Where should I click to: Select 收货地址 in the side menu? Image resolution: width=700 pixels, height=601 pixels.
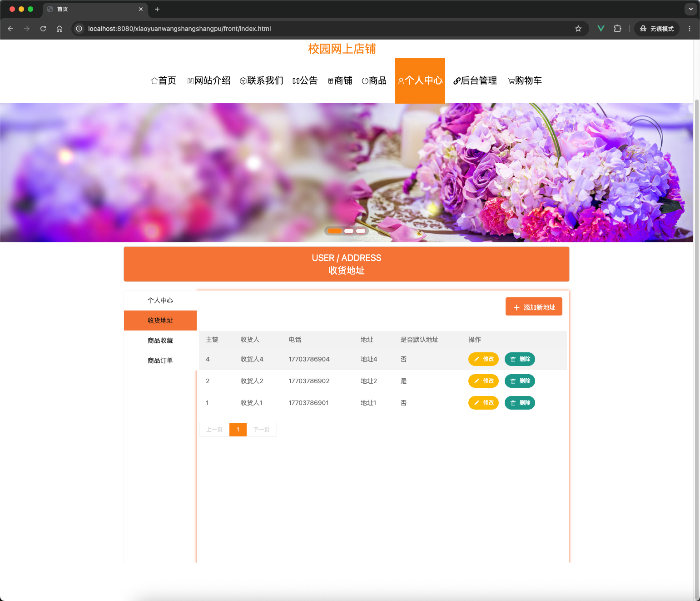(x=160, y=321)
